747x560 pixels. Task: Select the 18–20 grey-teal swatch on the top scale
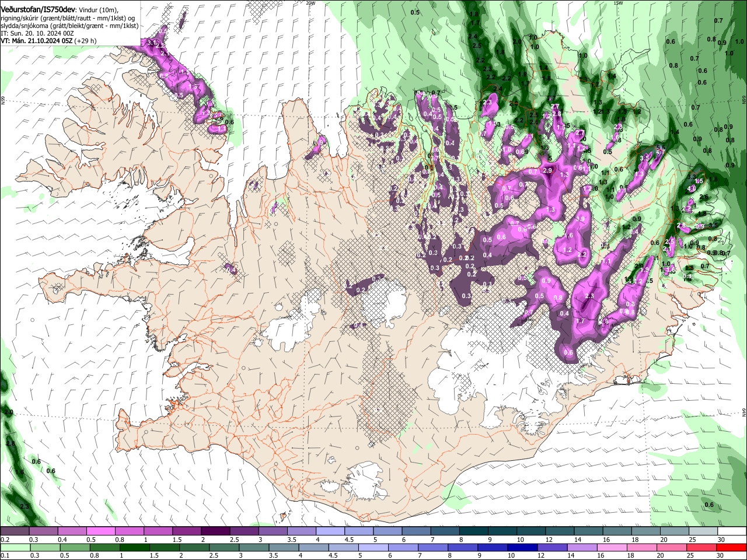tap(645, 531)
